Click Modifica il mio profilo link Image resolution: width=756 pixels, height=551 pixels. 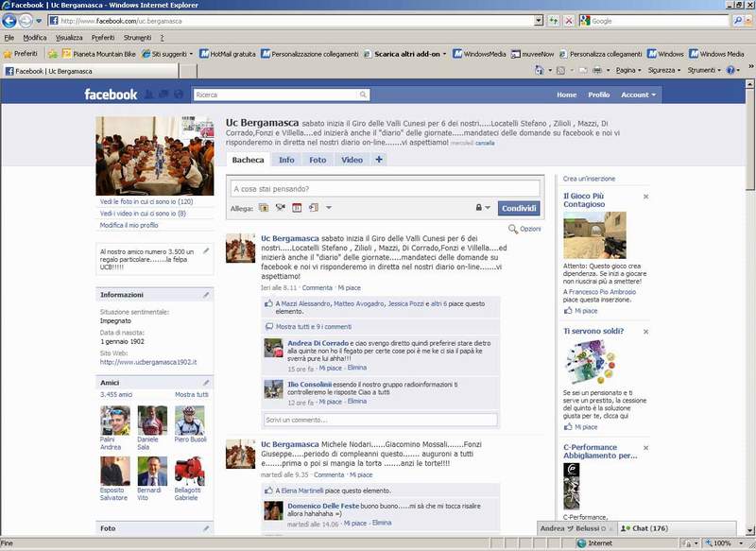tap(129, 225)
